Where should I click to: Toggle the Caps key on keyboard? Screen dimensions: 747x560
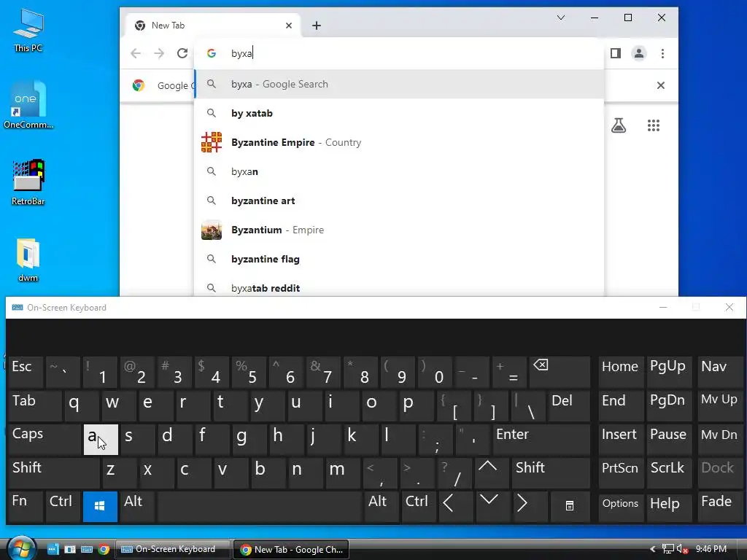coord(44,440)
